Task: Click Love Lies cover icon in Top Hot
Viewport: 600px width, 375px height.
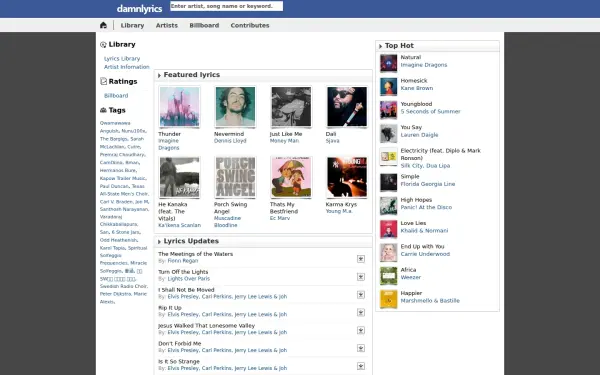Action: tap(388, 229)
